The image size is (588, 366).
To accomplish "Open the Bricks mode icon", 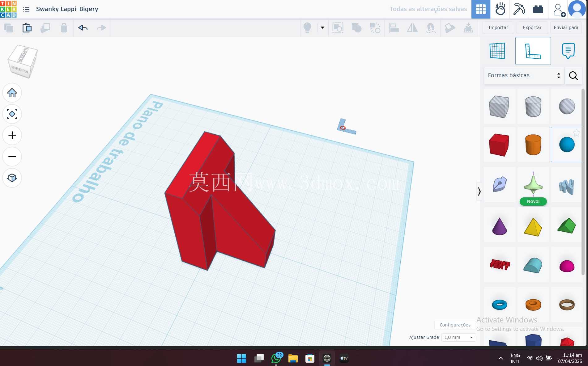I will click(538, 9).
